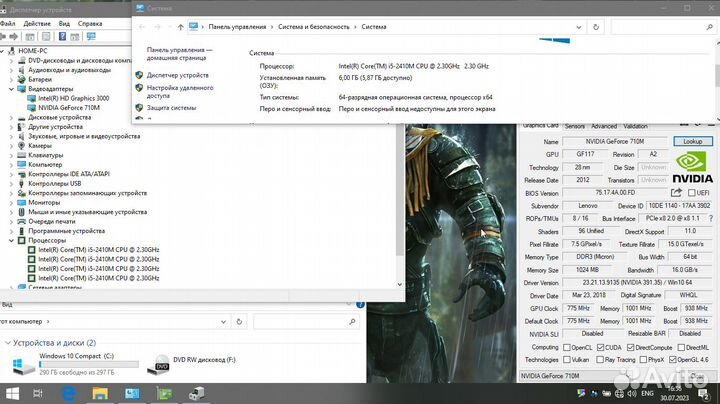Image resolution: width=720 pixels, height=404 pixels.
Task: Open the Защита системы link
Action: pos(171,108)
